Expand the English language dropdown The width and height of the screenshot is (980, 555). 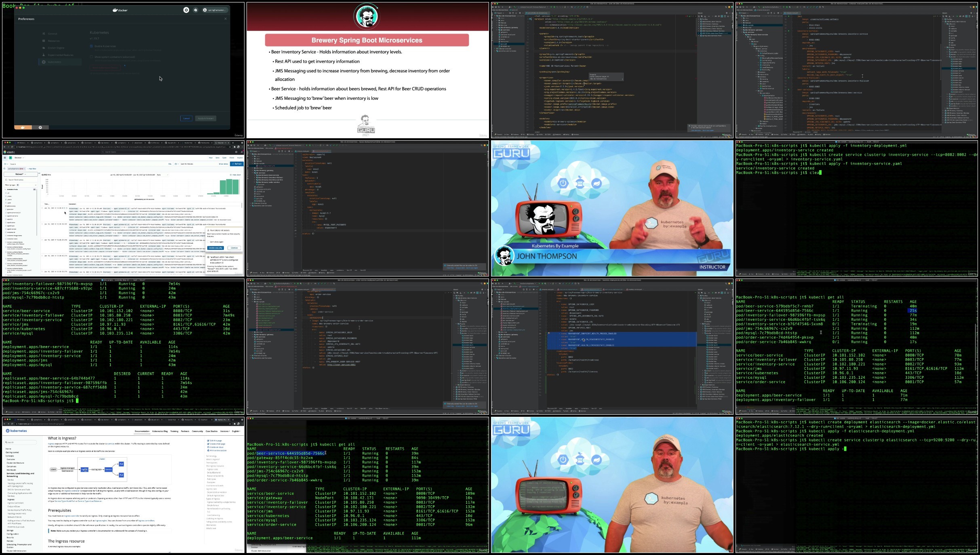pos(236,431)
